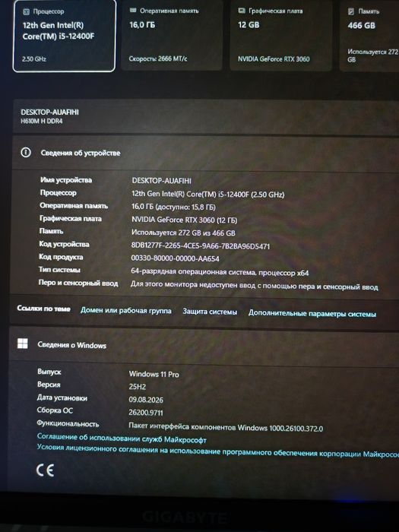Open the Оперативная память card
Screen dimensions: 399x532
172,35
